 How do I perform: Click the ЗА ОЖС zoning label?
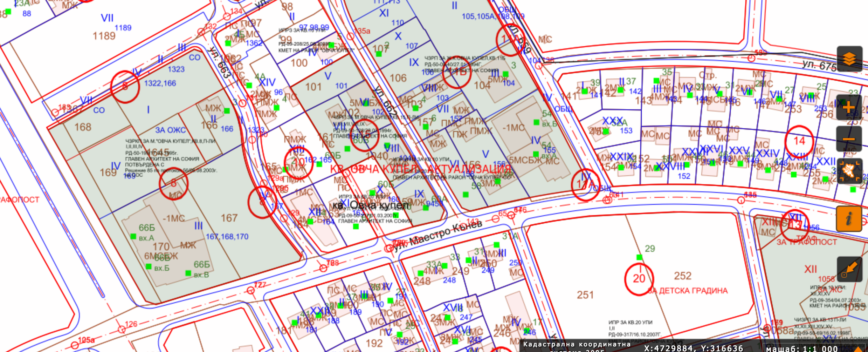pyautogui.click(x=171, y=130)
